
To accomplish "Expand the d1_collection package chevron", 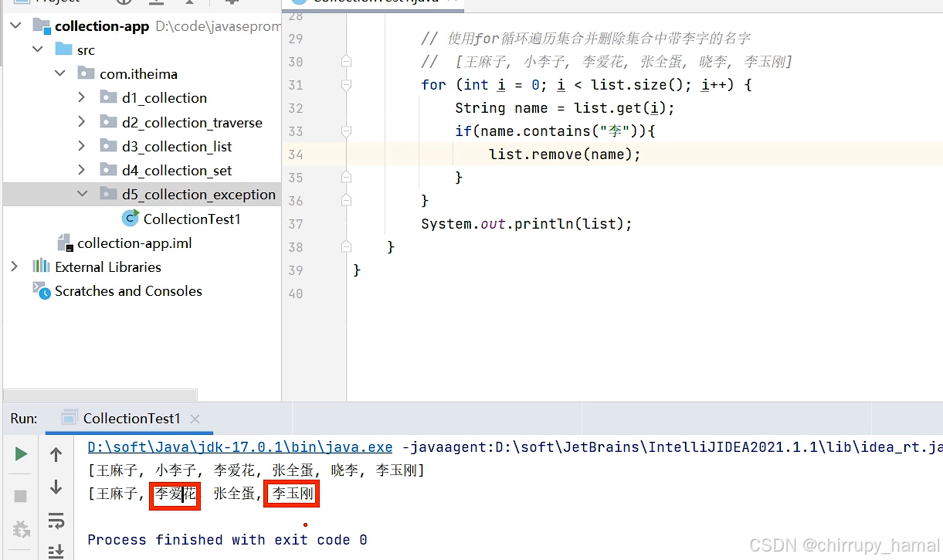I will (x=82, y=98).
